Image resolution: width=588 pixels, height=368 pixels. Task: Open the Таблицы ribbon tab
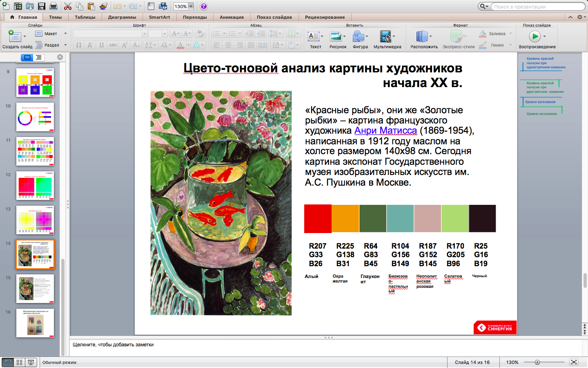tap(85, 17)
